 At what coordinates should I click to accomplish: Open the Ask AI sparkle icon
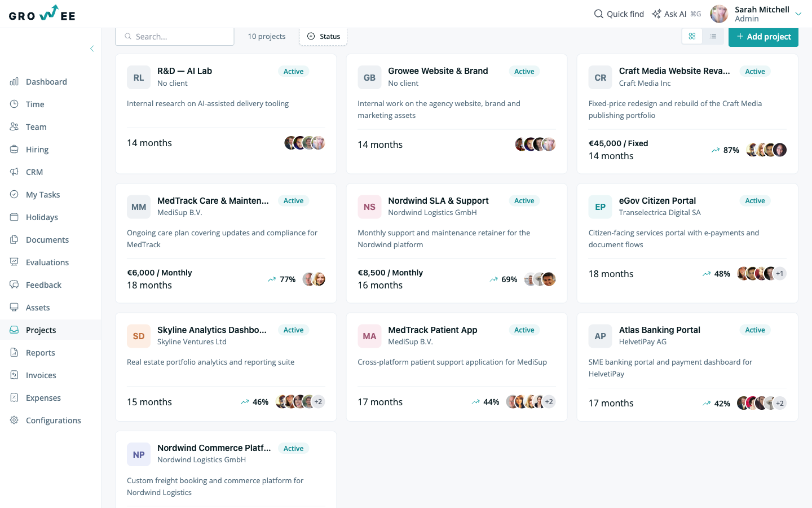click(656, 14)
